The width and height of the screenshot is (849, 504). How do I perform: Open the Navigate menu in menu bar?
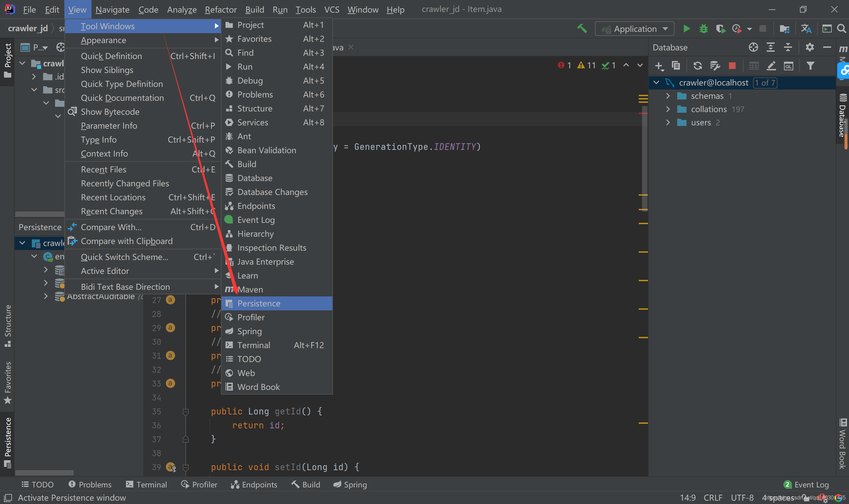112,10
